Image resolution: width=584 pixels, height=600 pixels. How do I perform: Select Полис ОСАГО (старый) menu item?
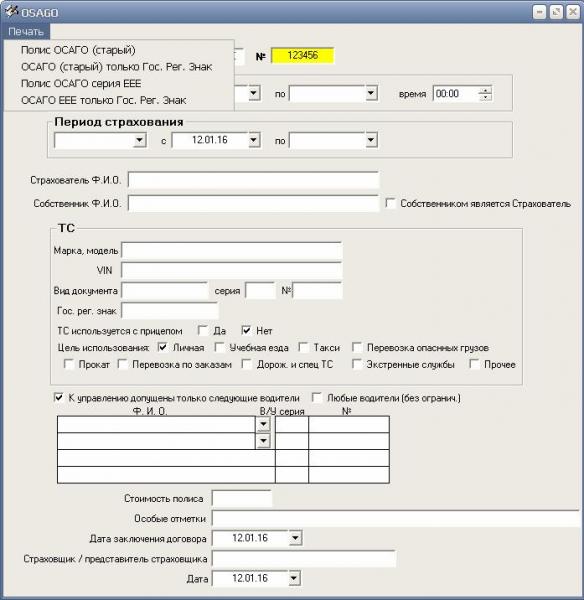pyautogui.click(x=78, y=50)
